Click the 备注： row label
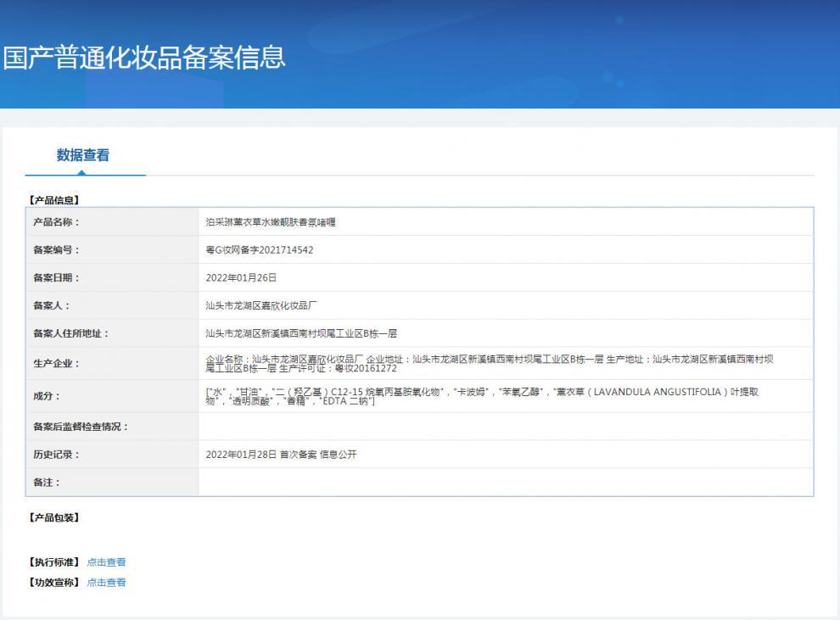The width and height of the screenshot is (840, 620). pyautogui.click(x=47, y=483)
